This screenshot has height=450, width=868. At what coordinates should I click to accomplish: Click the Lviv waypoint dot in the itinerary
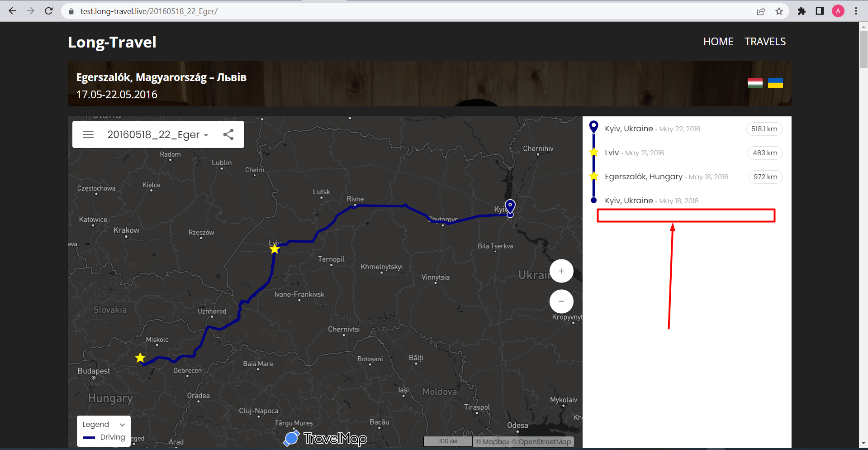[593, 152]
